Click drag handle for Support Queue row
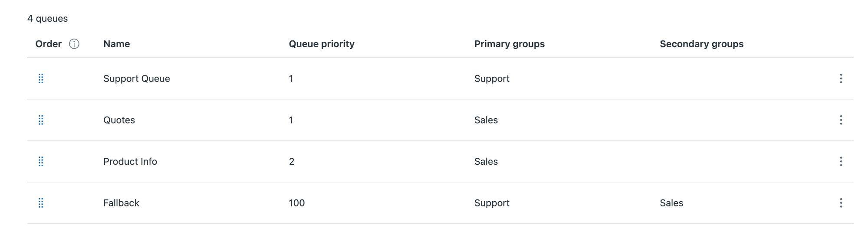The height and width of the screenshot is (248, 868). pyautogui.click(x=41, y=78)
